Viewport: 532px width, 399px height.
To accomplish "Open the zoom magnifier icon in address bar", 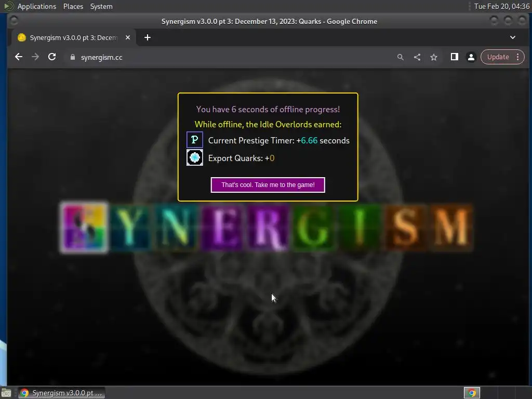I will [401, 57].
